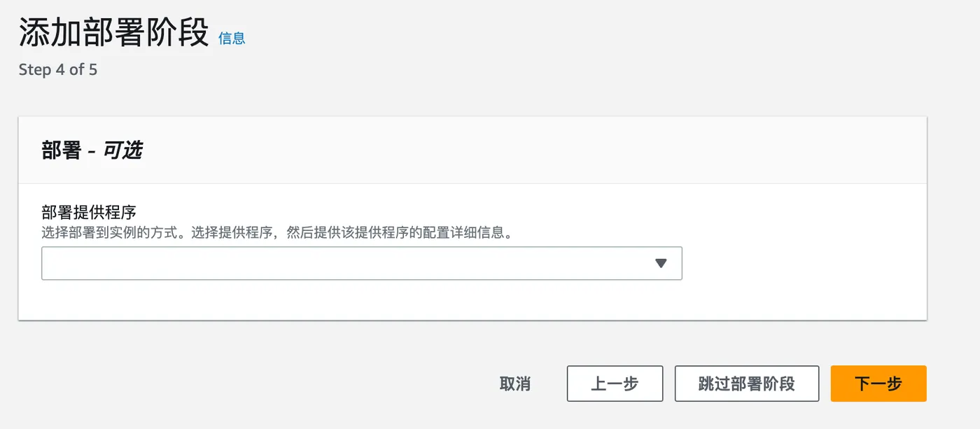The height and width of the screenshot is (429, 980).
Task: Click the word Step in step counter
Action: click(35, 70)
